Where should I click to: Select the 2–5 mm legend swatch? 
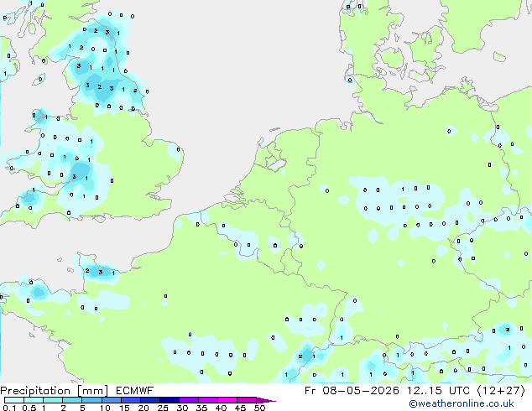(72, 400)
